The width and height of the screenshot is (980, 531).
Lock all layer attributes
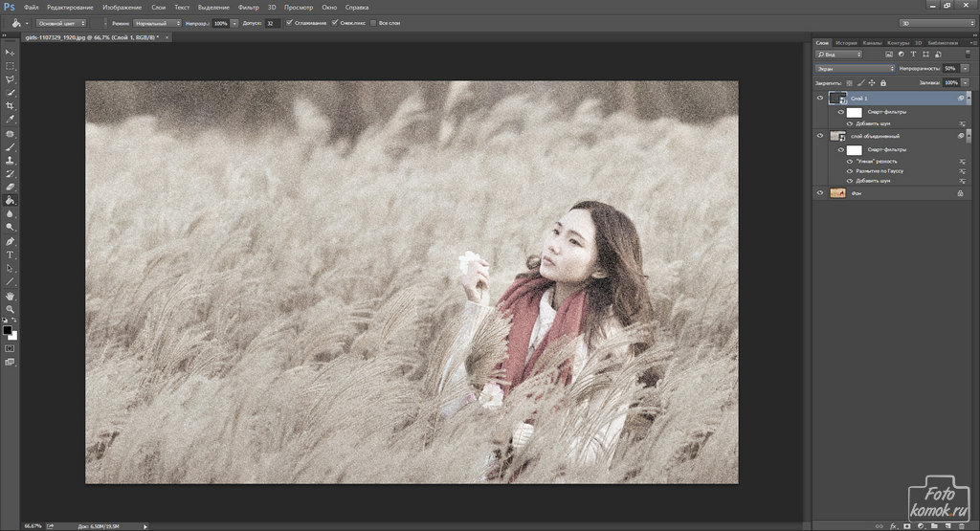coord(883,82)
